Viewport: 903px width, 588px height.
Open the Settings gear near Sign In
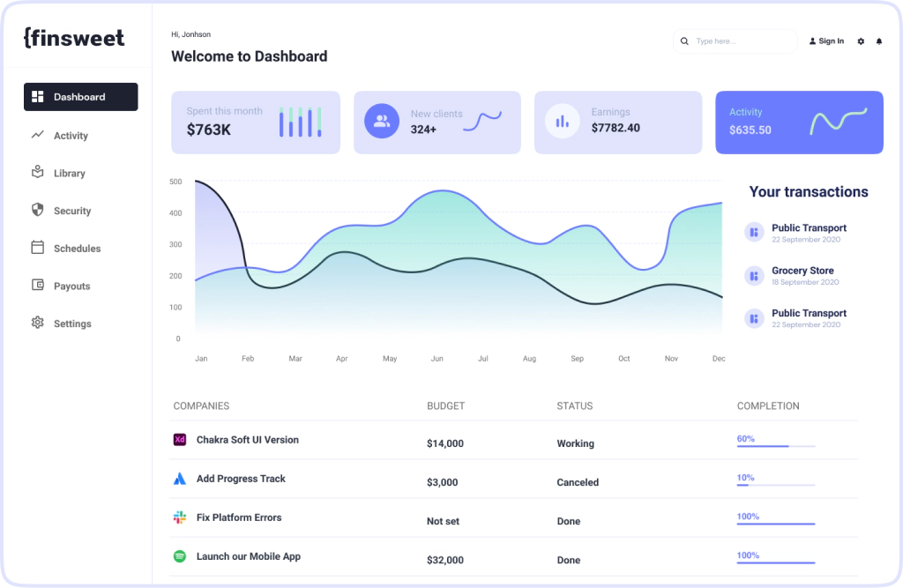860,41
